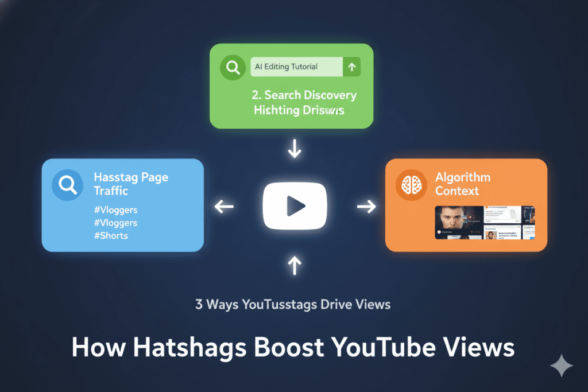Click the search magnifier icon on the green card
This screenshot has height=392, width=588.
tap(232, 67)
